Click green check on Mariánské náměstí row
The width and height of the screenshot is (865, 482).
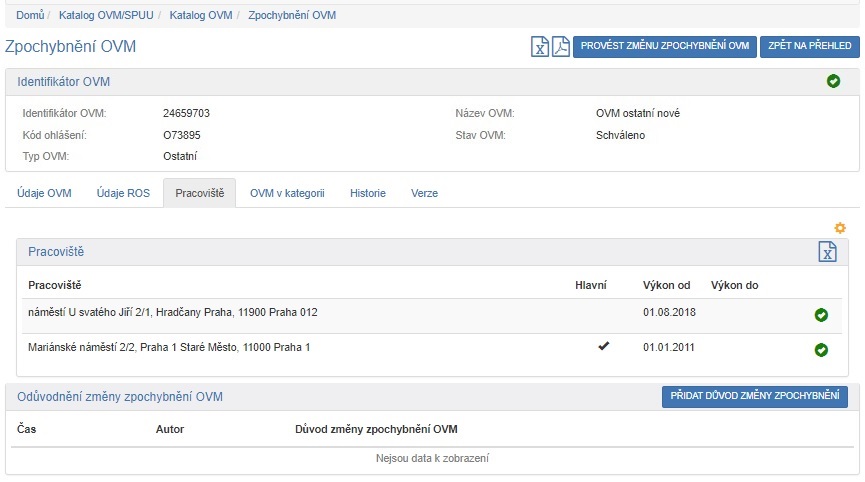pyautogui.click(x=821, y=350)
